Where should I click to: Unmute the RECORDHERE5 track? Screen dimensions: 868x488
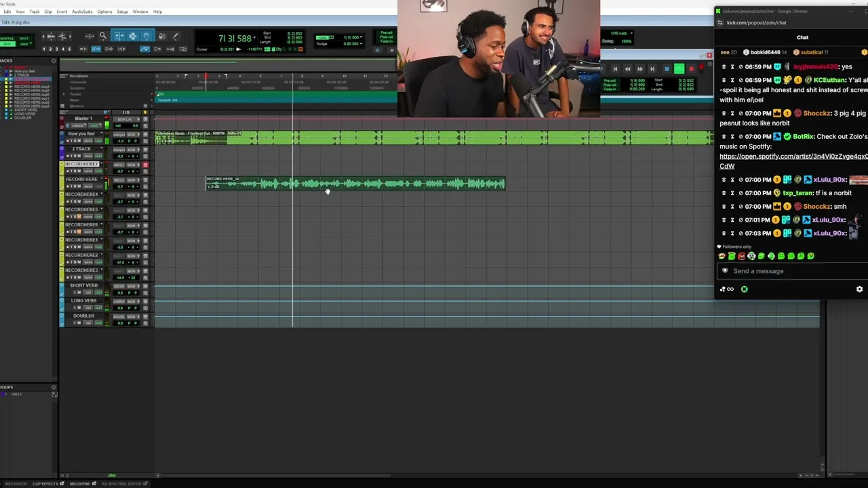[79, 217]
